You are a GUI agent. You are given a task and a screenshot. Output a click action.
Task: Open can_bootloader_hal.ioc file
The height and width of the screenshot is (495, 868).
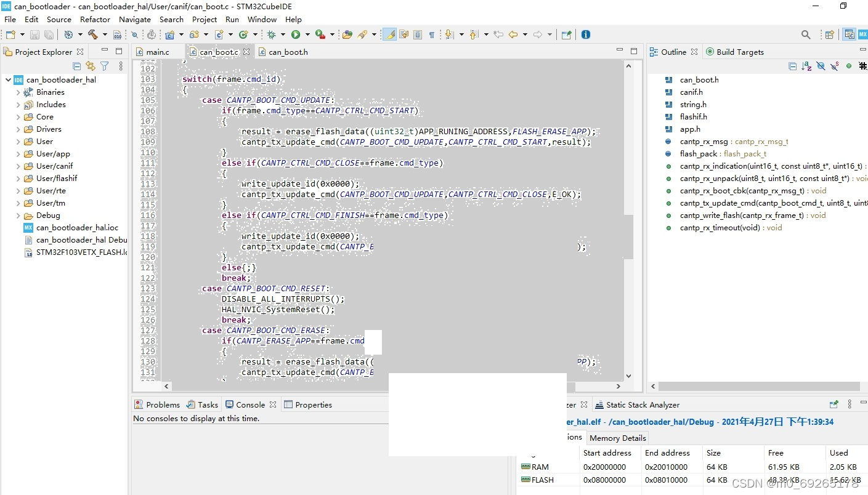pyautogui.click(x=77, y=228)
